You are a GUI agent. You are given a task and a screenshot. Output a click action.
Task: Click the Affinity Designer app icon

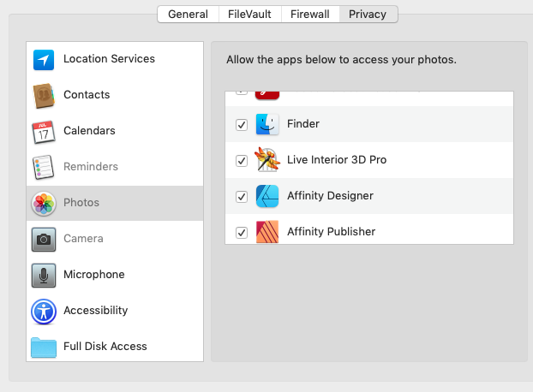[x=267, y=196]
